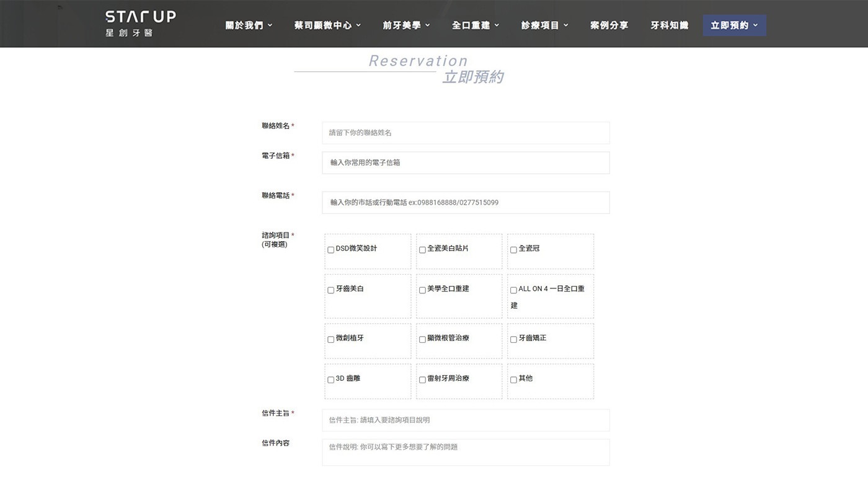This screenshot has width=868, height=480.
Task: Open the 關於我們 menu
Action: pyautogui.click(x=249, y=25)
